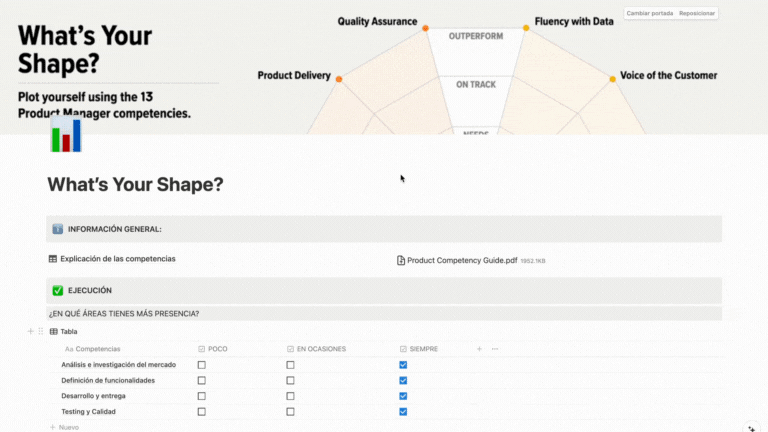Screen dimensions: 768x432
Task: Click the ON TRACK band label on cover
Action: click(x=476, y=85)
